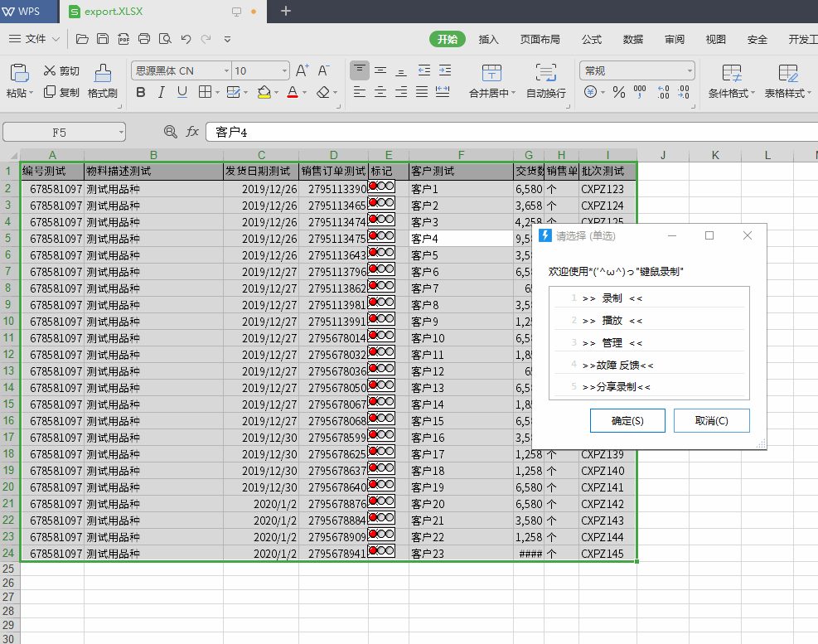This screenshot has width=818, height=644.
Task: Increase decimal places
Action: pyautogui.click(x=663, y=92)
